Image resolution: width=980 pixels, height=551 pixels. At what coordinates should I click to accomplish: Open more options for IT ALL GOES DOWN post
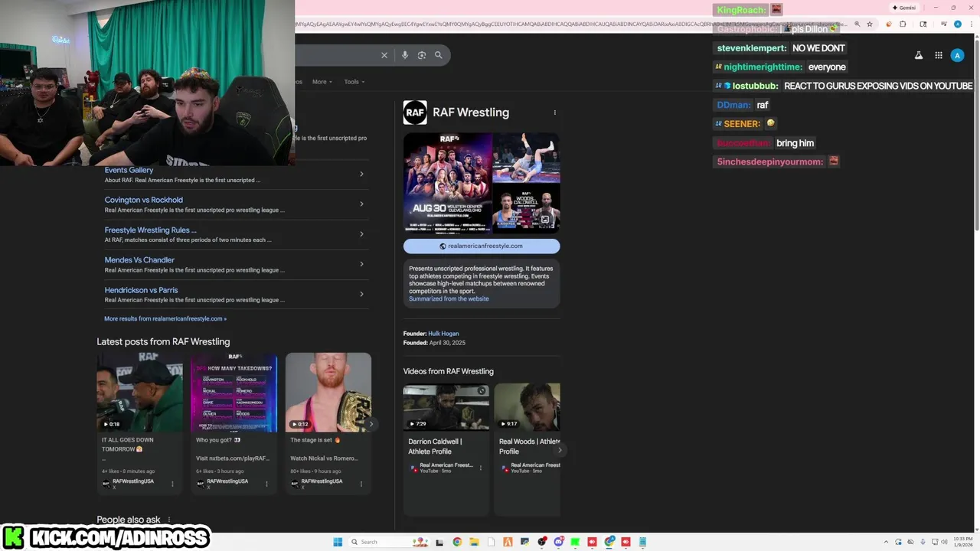[172, 484]
